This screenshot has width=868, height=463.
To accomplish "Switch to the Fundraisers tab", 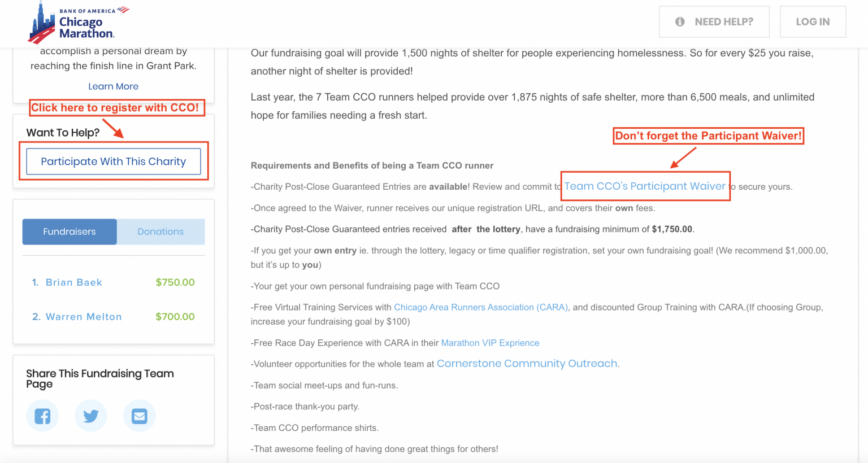I will click(70, 231).
